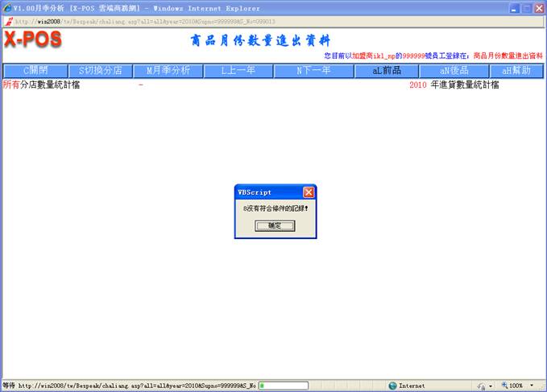Open aH幫助 help
The height and width of the screenshot is (392, 547).
click(x=516, y=71)
